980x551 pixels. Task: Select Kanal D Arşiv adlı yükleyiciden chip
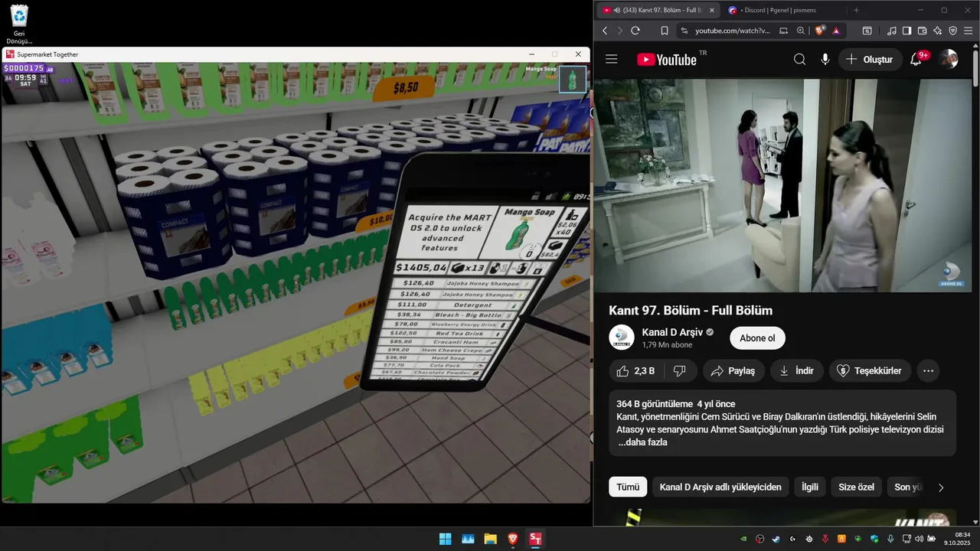tap(720, 487)
